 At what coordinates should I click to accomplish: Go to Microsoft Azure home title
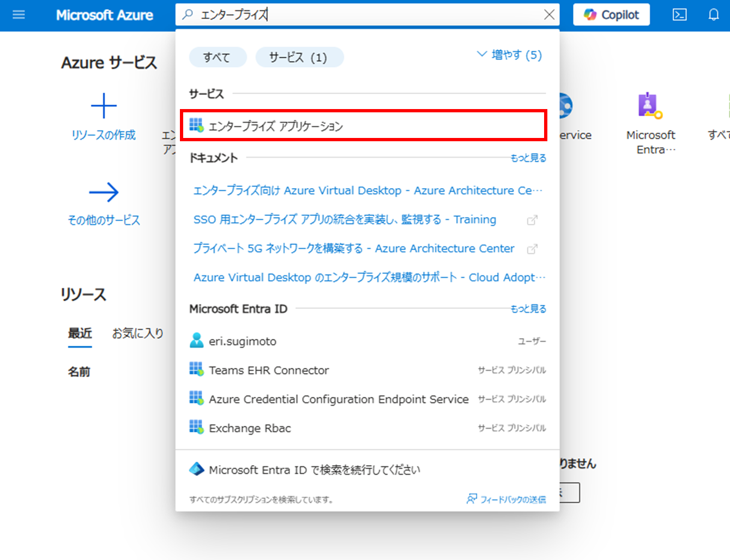click(x=105, y=15)
